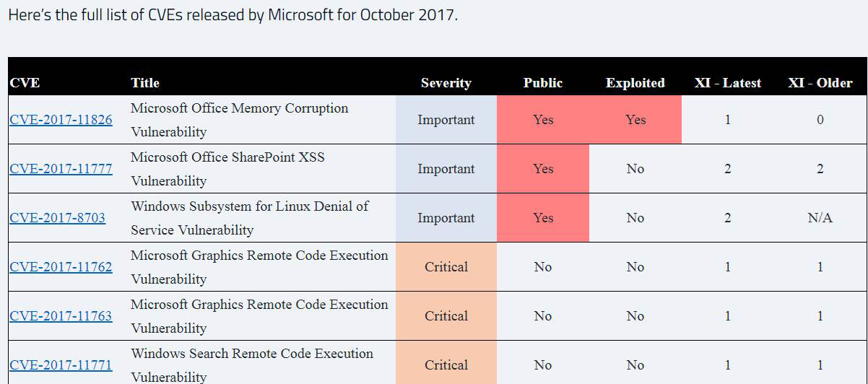Click the Exploited column header
This screenshot has width=868, height=384.
click(x=635, y=83)
